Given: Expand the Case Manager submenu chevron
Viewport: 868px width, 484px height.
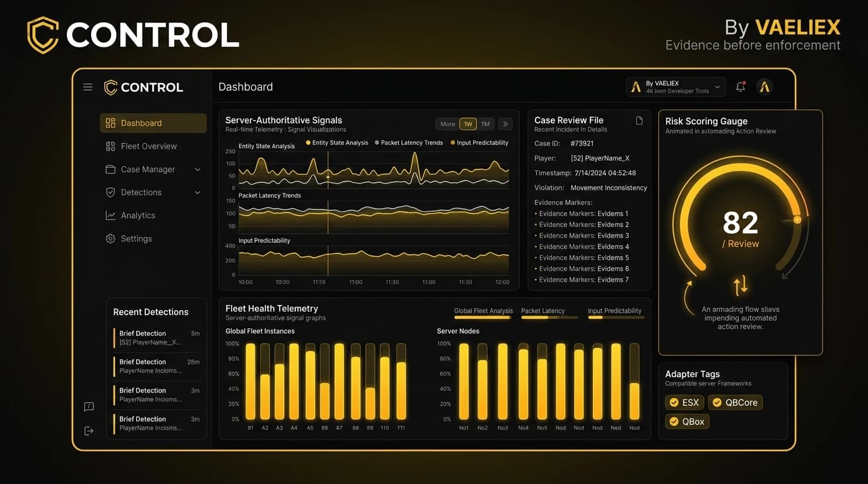Looking at the screenshot, I should click(x=197, y=170).
